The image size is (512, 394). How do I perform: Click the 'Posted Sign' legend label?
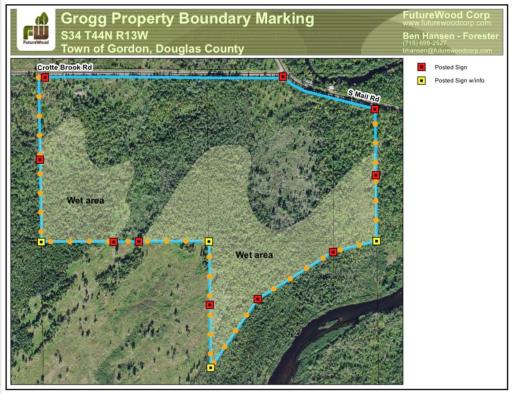pyautogui.click(x=451, y=67)
